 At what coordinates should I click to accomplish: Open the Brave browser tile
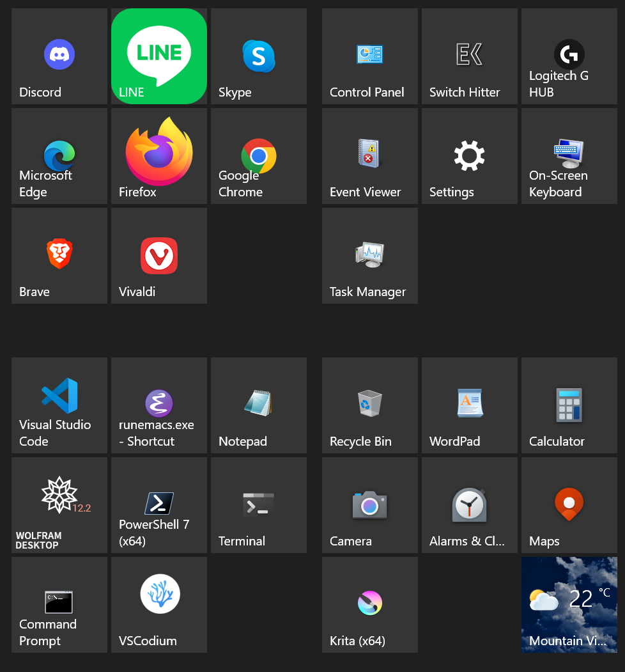pyautogui.click(x=59, y=256)
